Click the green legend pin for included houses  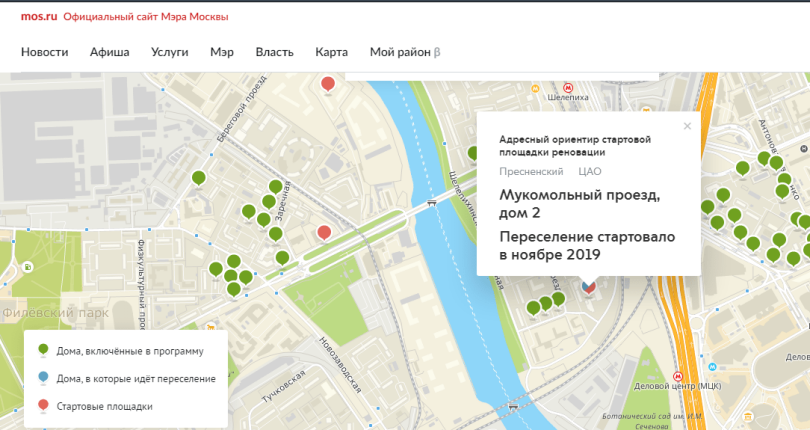pos(43,350)
